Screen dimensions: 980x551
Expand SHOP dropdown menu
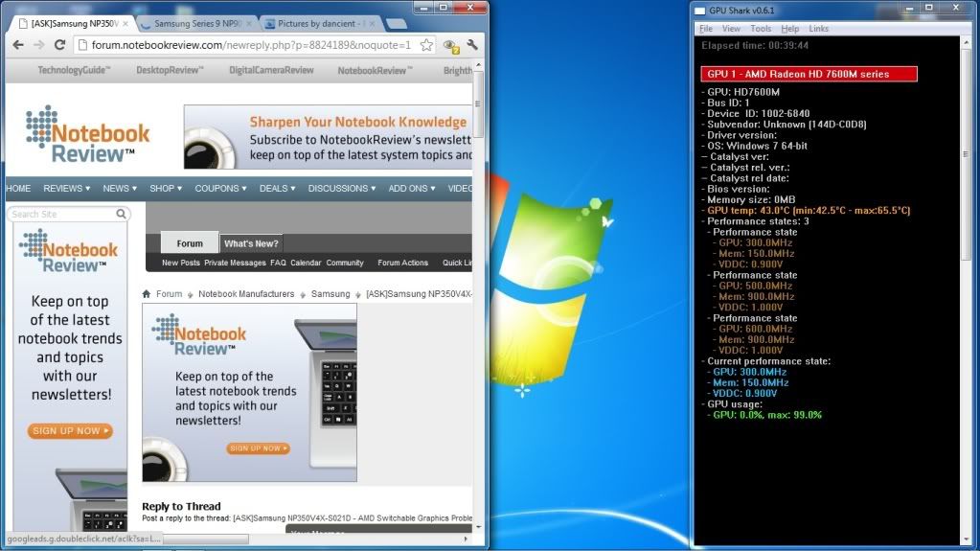click(166, 188)
